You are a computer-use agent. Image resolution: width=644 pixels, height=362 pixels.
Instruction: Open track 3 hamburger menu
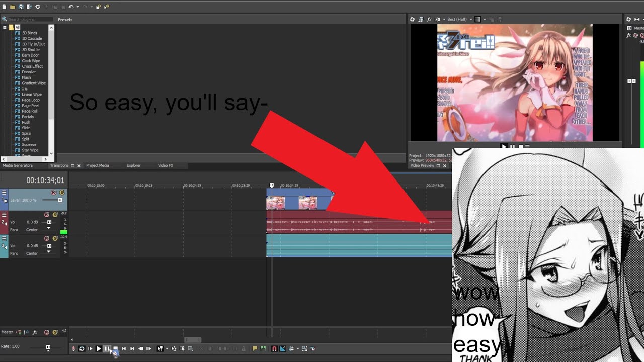click(4, 238)
